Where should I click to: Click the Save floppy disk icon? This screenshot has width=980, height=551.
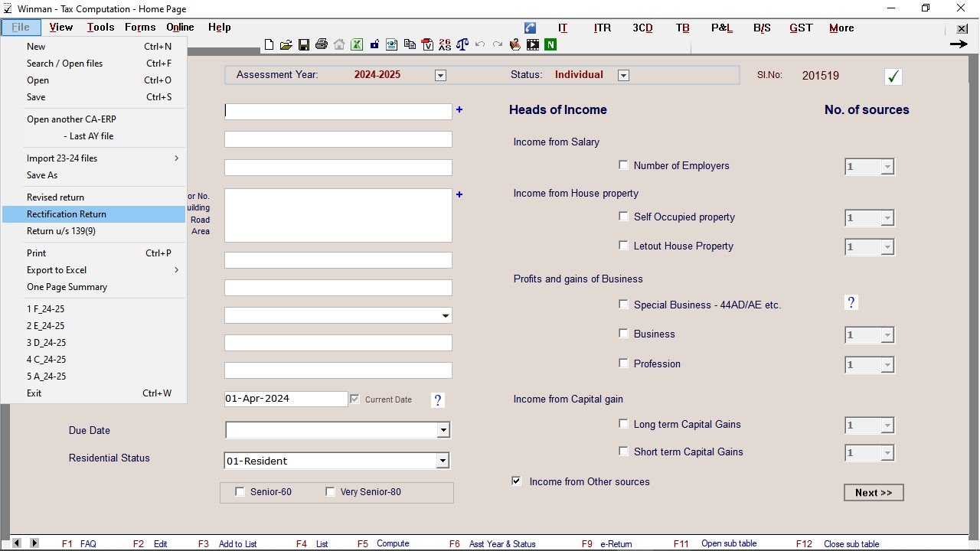[304, 45]
